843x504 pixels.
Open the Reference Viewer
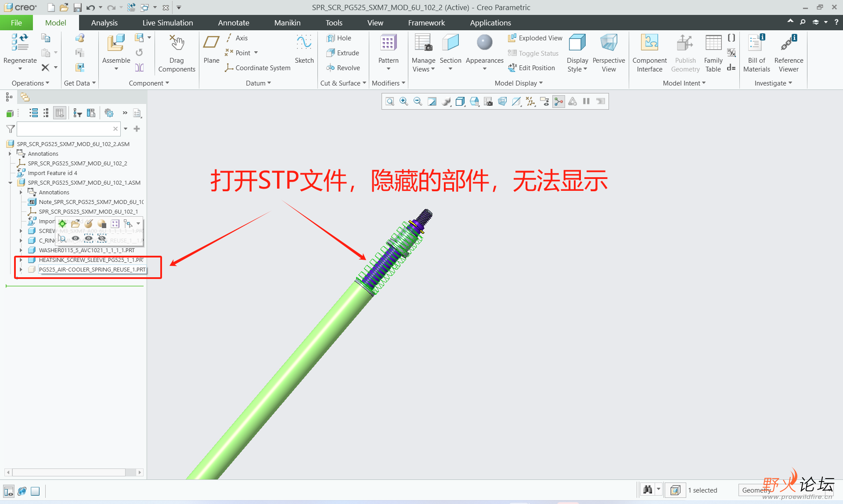789,53
